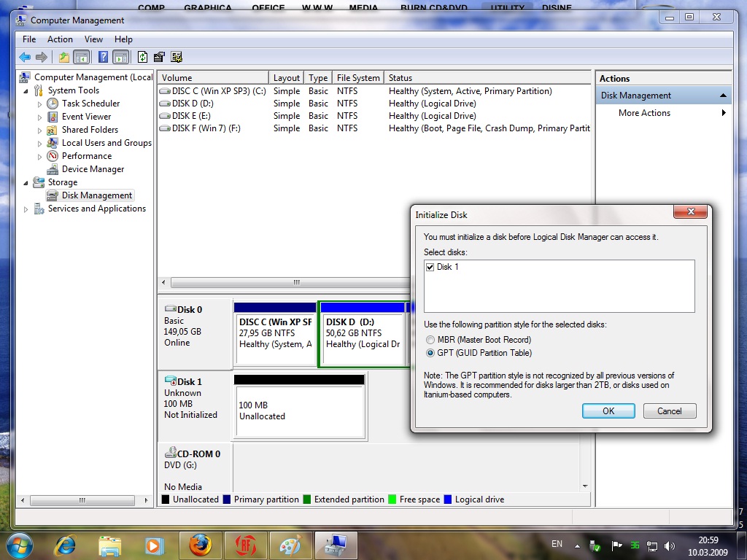
Task: Select the 100 MB Unallocated block
Action: [x=300, y=407]
